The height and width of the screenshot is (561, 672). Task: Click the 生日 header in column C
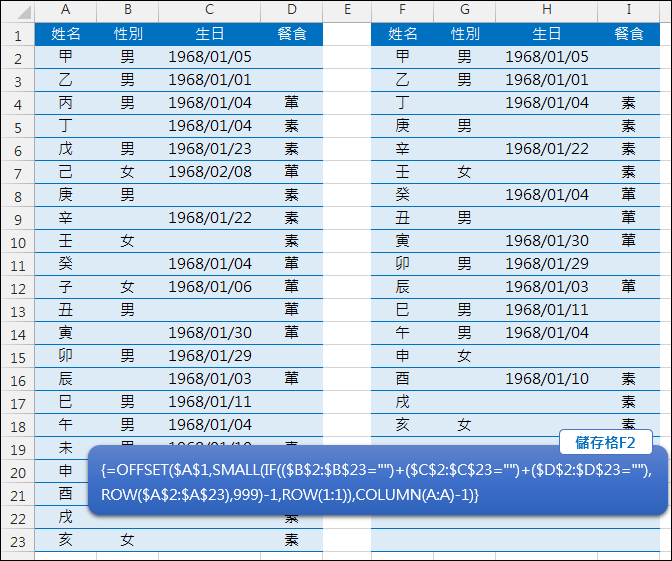[210, 34]
